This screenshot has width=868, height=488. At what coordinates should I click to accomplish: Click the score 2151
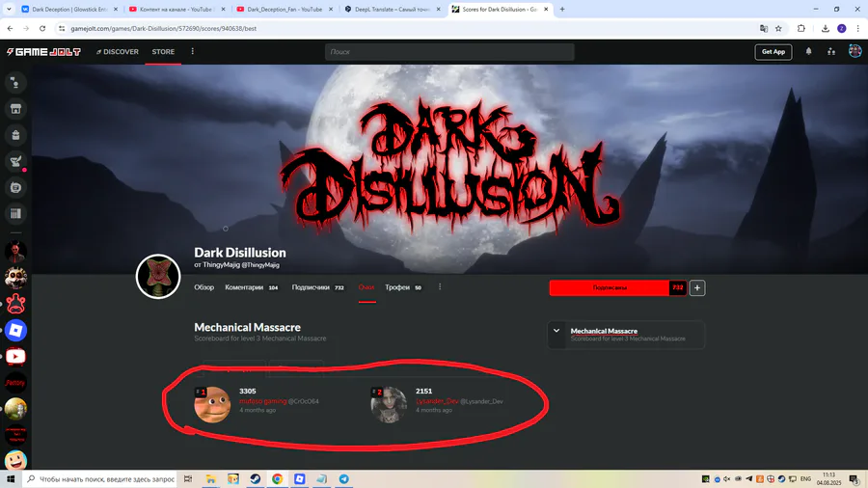pyautogui.click(x=423, y=392)
